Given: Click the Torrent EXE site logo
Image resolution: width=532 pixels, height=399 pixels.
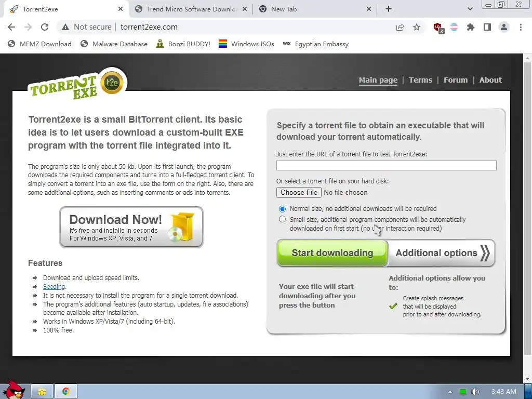Looking at the screenshot, I should click(x=77, y=85).
